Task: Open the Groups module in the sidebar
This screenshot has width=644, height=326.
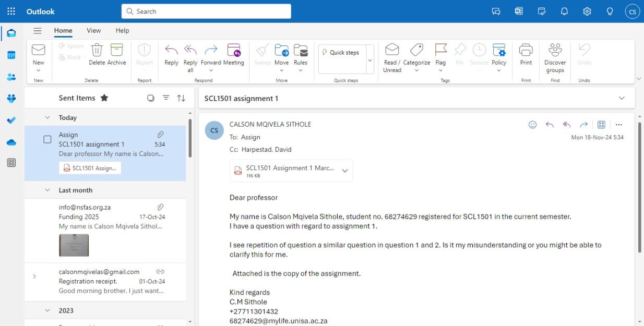Action: tap(11, 99)
